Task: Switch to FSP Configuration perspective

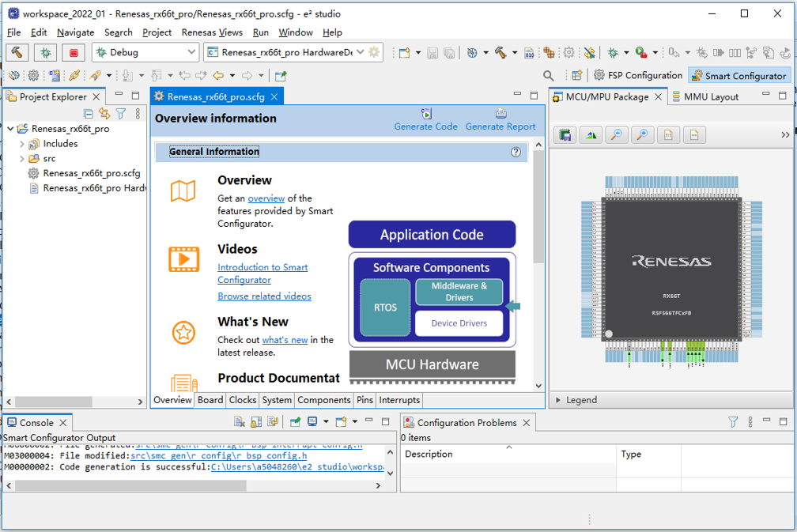Action: [x=638, y=75]
